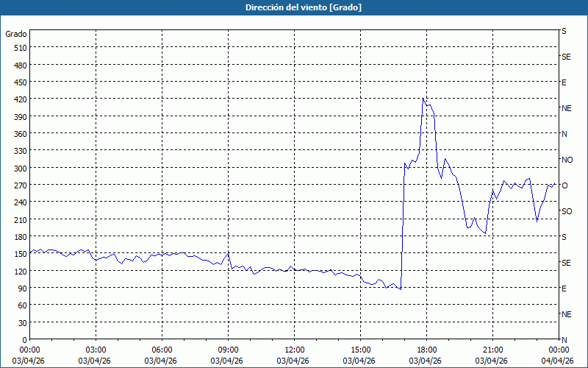Click the 03:00 time label
This screenshot has width=588, height=368.
click(96, 350)
